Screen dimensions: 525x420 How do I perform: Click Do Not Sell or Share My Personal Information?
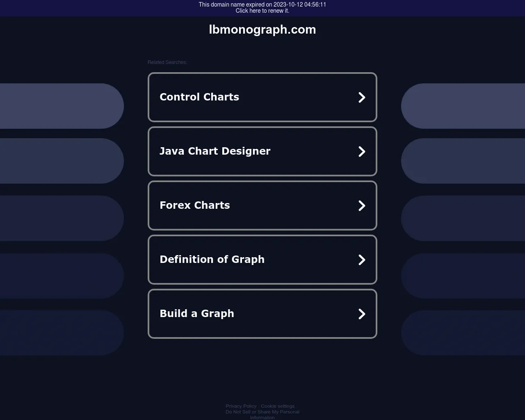pyautogui.click(x=262, y=412)
